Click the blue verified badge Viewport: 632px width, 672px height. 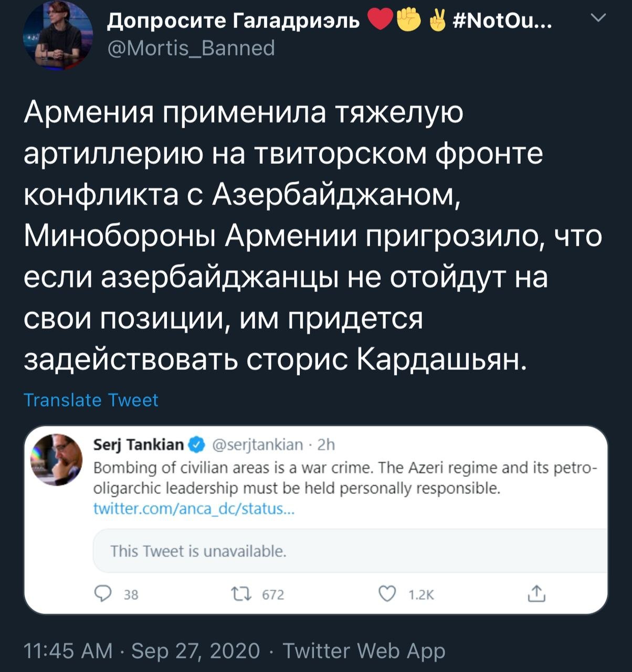point(196,445)
